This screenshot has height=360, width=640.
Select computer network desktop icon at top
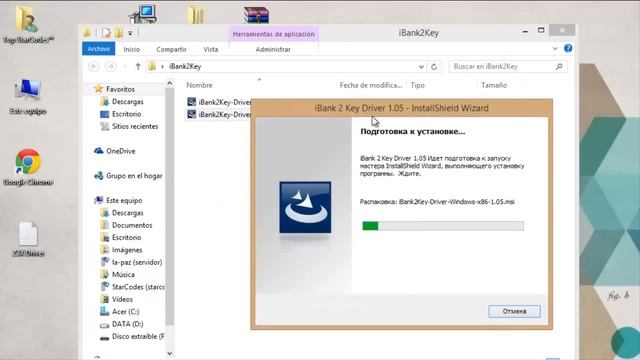coord(142,14)
